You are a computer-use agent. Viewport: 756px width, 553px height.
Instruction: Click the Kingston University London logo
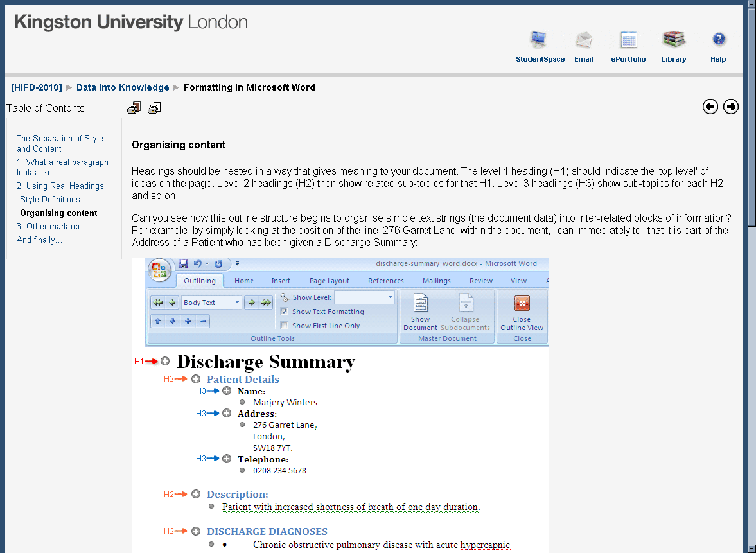pos(130,22)
